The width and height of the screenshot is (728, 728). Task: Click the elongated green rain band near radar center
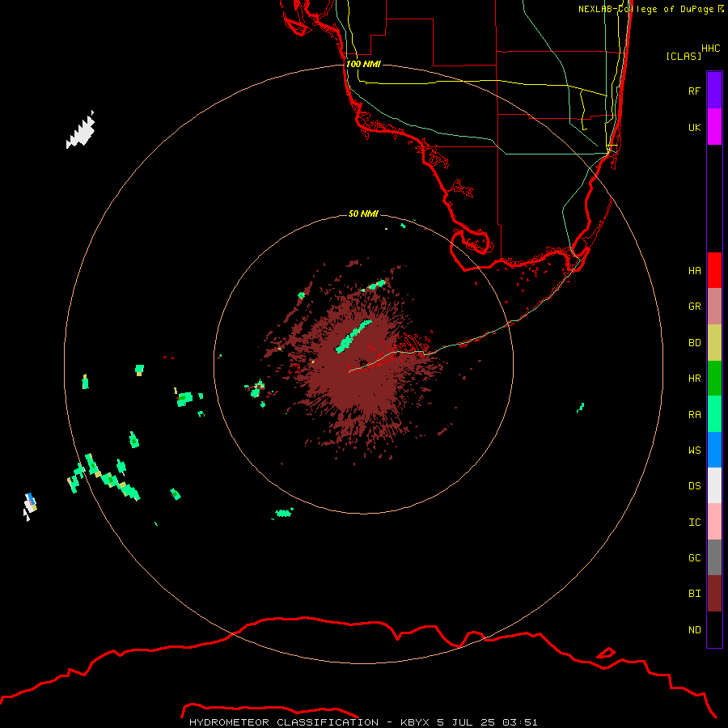click(353, 336)
